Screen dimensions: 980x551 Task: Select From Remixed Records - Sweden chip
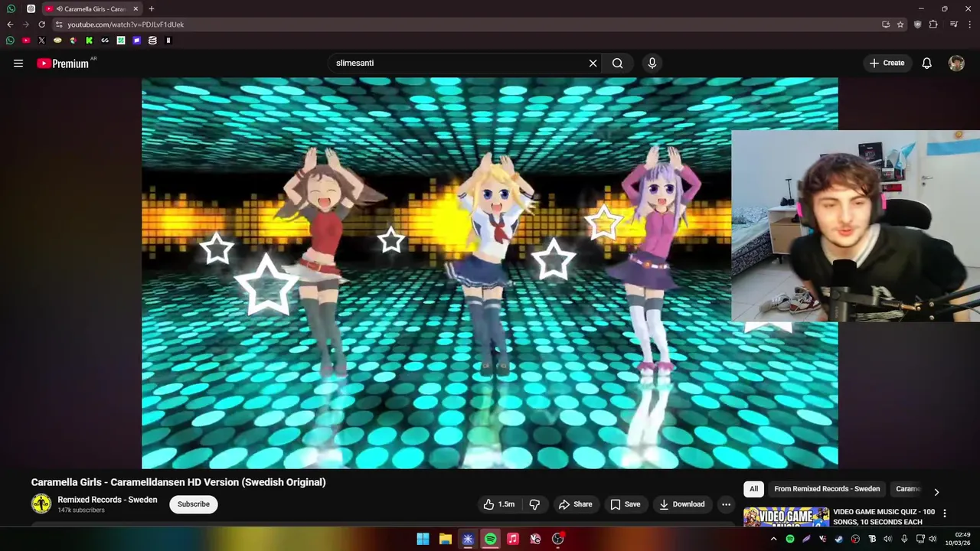click(x=827, y=489)
